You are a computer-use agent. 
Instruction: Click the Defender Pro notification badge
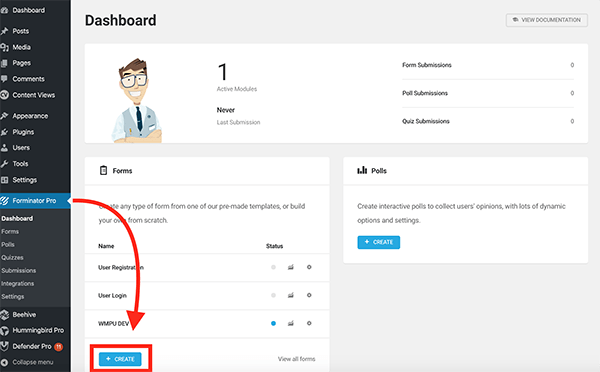coord(59,347)
